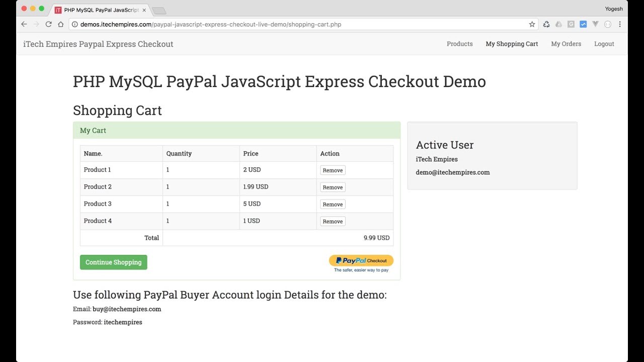This screenshot has height=362, width=644.
Task: Click the My Cart panel header
Action: click(x=236, y=130)
